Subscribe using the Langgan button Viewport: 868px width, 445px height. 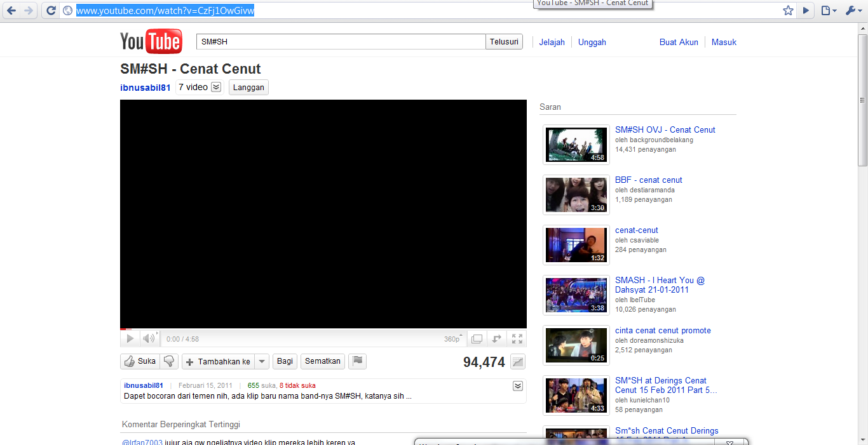click(x=248, y=88)
